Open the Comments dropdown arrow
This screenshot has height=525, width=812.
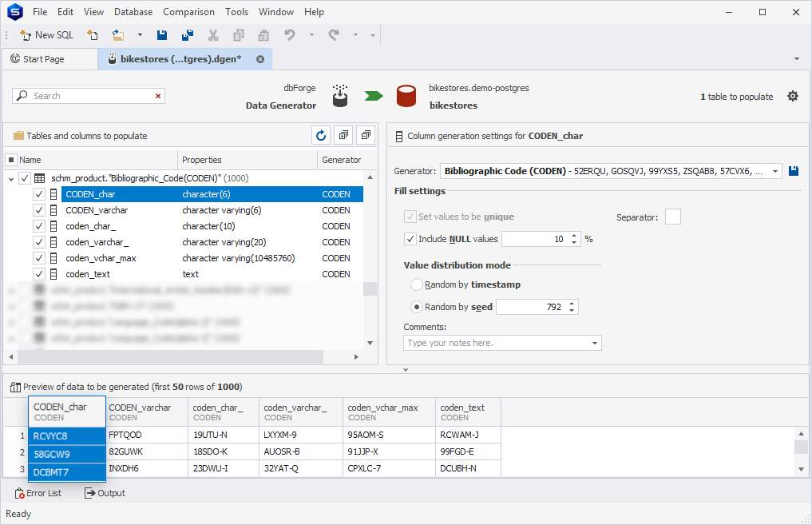click(x=595, y=343)
